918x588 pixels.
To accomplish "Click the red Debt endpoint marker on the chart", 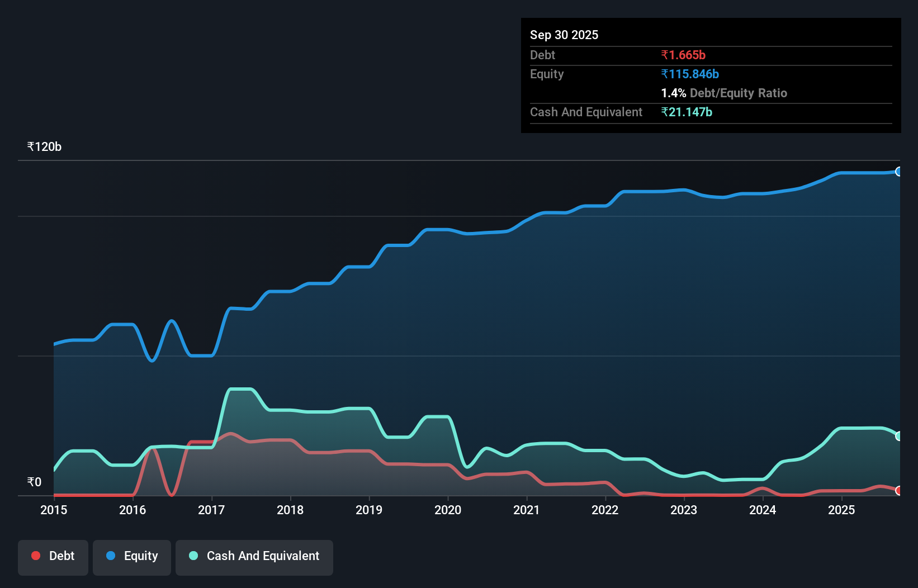I will 898,491.
